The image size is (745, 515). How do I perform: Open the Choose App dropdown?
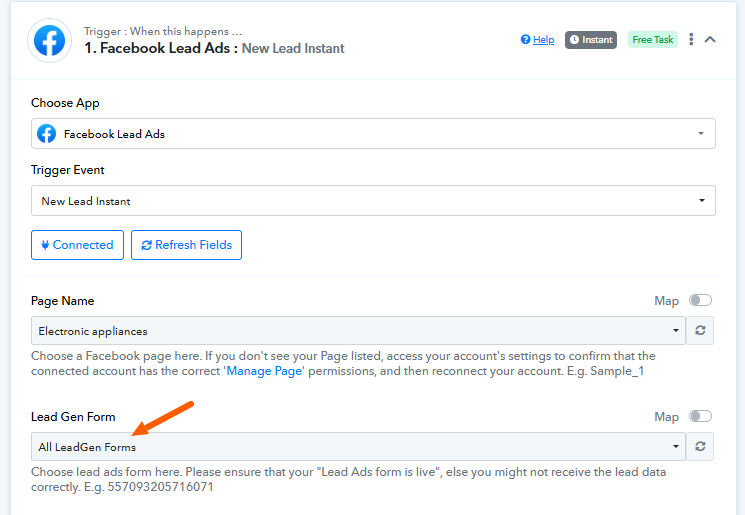(x=373, y=134)
